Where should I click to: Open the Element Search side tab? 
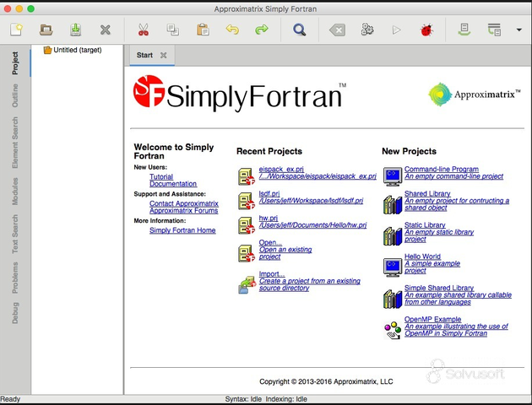pos(15,143)
